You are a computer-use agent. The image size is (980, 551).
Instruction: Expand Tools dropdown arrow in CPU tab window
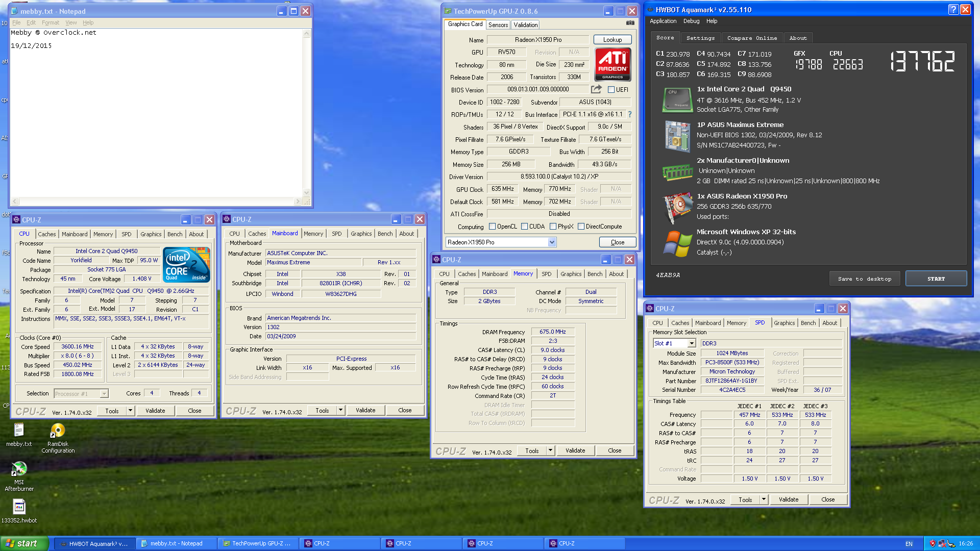tap(131, 410)
